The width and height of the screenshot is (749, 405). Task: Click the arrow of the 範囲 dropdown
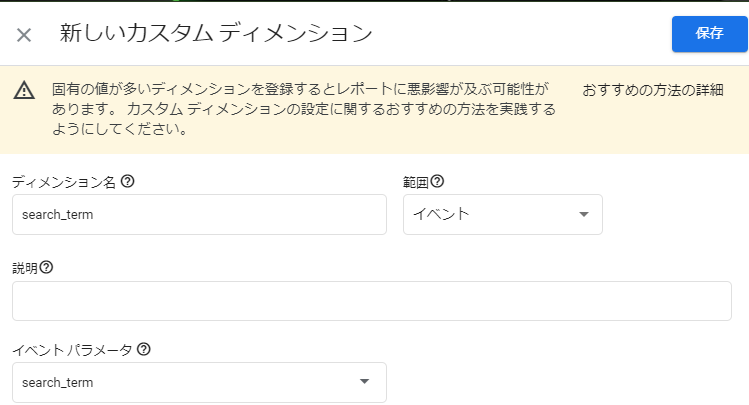click(584, 215)
